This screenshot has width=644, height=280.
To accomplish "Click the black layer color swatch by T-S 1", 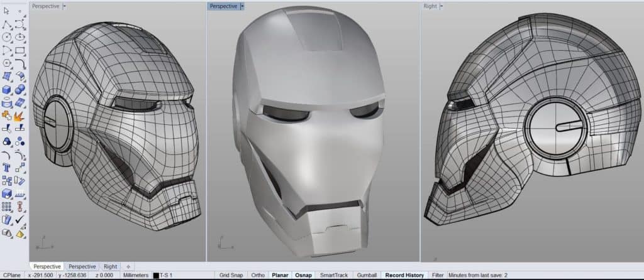I will [x=156, y=276].
